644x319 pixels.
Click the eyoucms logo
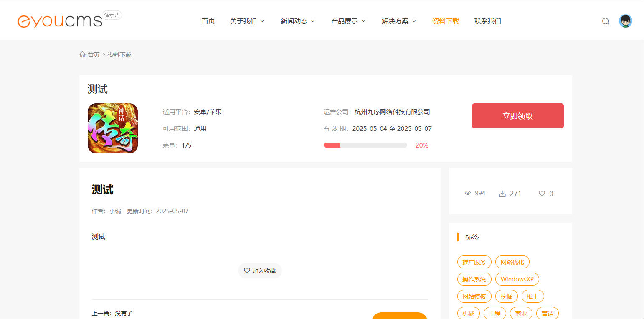click(x=60, y=21)
